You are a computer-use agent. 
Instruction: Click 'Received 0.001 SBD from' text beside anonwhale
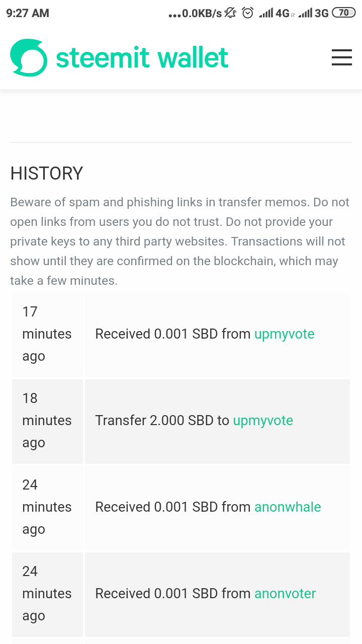tap(172, 507)
